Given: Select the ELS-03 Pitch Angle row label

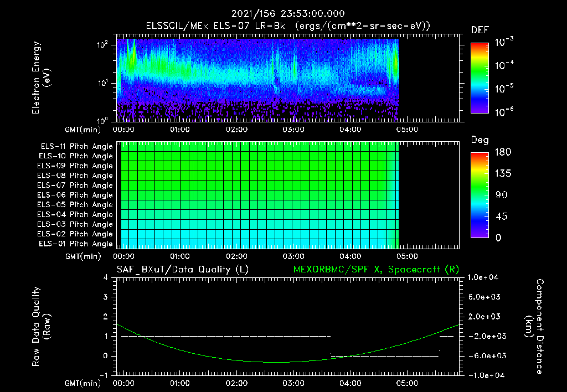Looking at the screenshot, I should coord(75,225).
